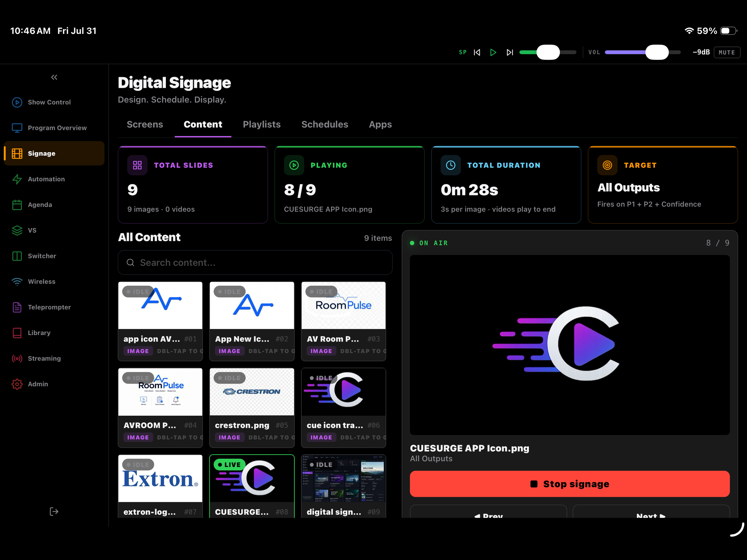Click the Next button under Stop signage
Image resolution: width=747 pixels, height=560 pixels.
tap(651, 512)
